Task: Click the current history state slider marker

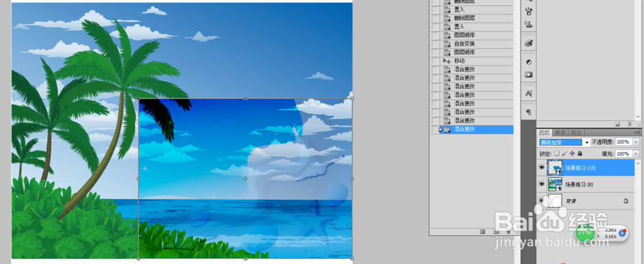Action: pos(440,129)
